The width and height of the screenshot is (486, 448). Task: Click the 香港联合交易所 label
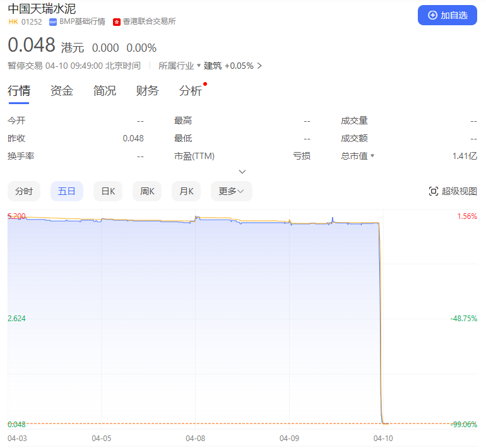150,21
